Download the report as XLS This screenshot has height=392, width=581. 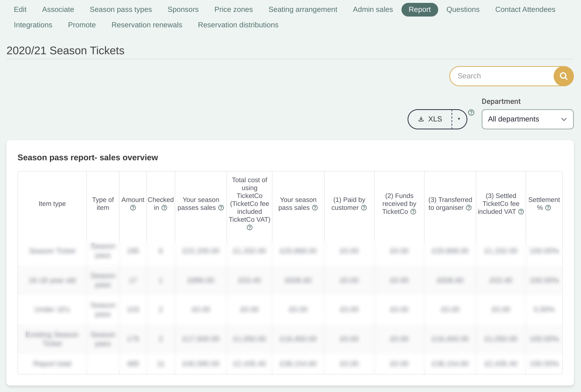point(430,119)
